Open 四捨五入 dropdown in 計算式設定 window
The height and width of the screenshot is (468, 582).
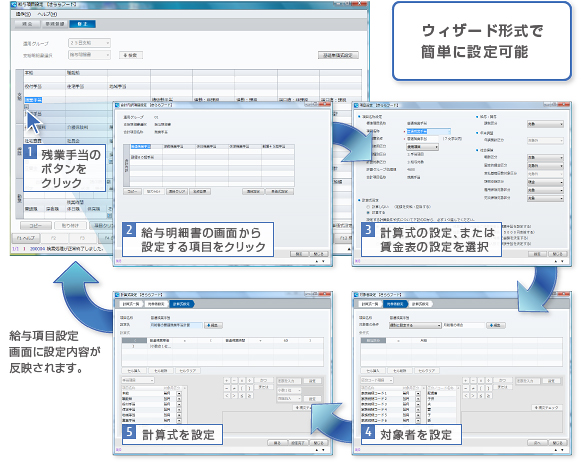(289, 398)
